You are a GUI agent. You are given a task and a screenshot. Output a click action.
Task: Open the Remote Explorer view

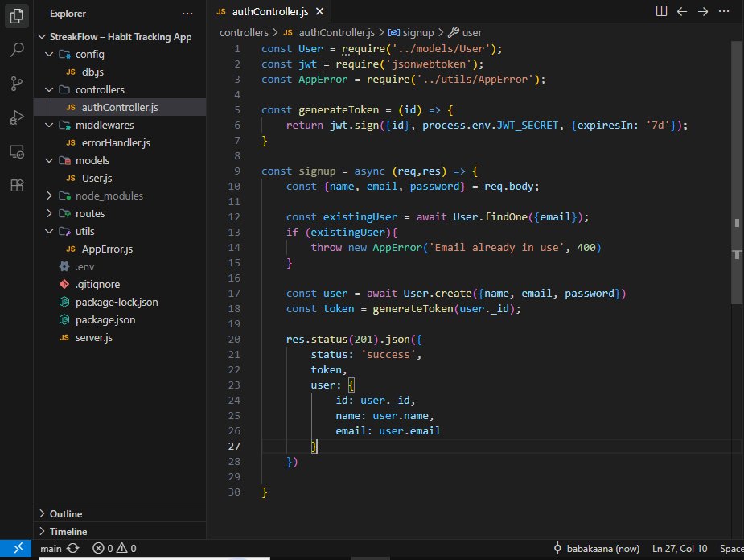pos(17,151)
